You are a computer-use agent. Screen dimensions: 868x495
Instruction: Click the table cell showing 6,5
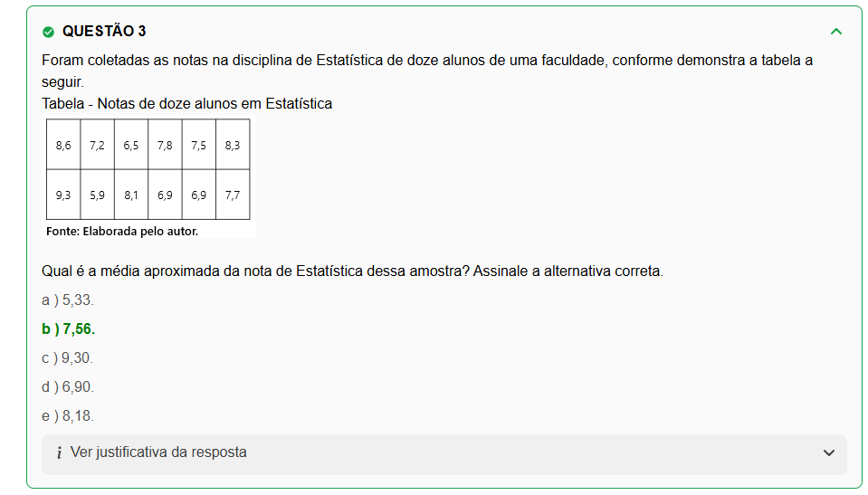(x=131, y=145)
